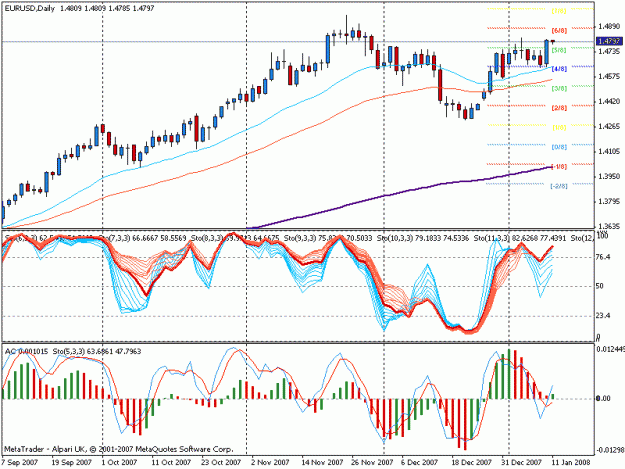Click the 23 Oct 2007 date label

tap(221, 462)
